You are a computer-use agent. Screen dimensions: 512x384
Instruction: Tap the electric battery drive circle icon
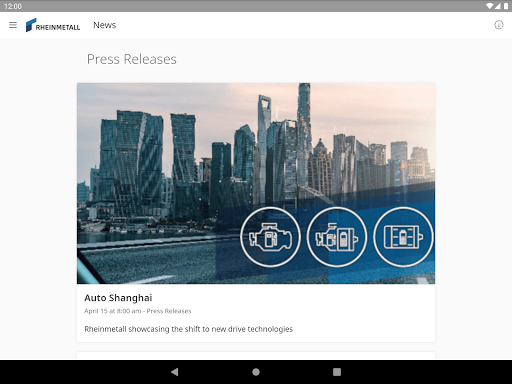click(403, 237)
